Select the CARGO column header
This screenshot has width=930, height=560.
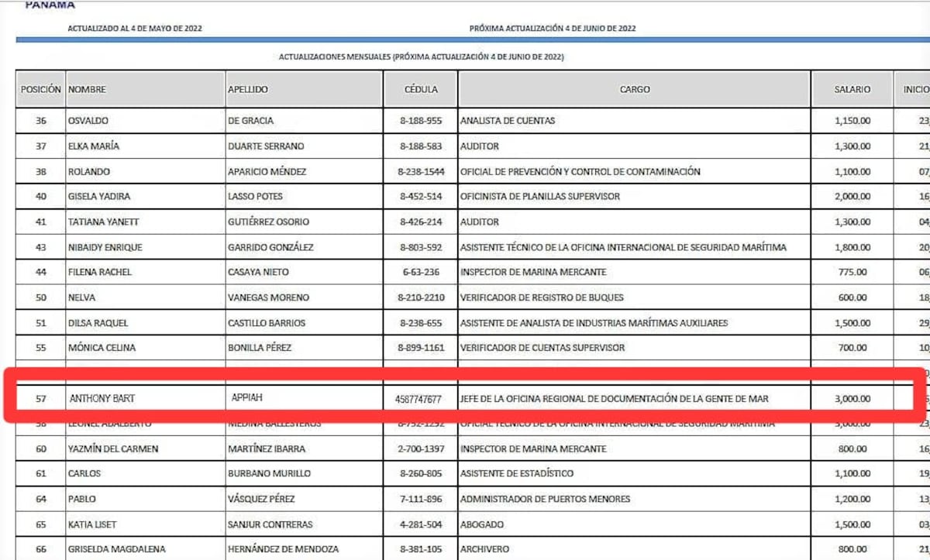(x=634, y=88)
